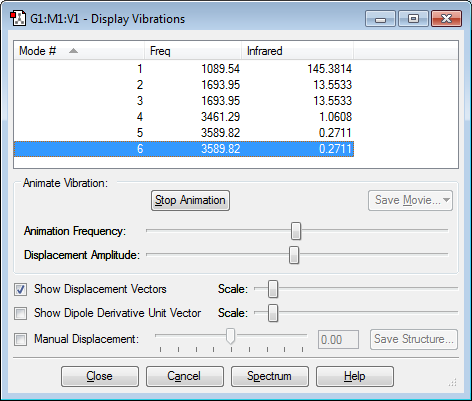Click the Displacement Amplitude slider handle
This screenshot has height=401, width=472.
tap(294, 255)
